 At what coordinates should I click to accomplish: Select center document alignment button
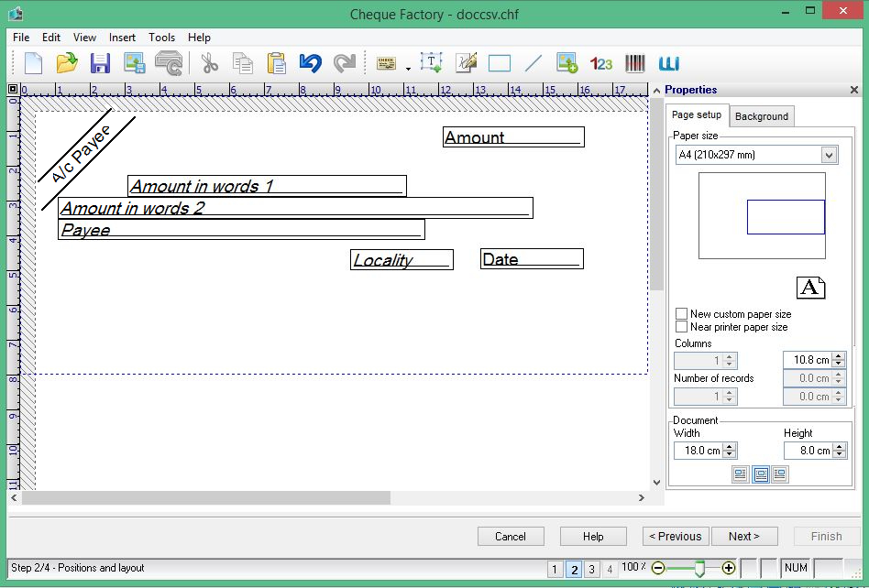761,474
